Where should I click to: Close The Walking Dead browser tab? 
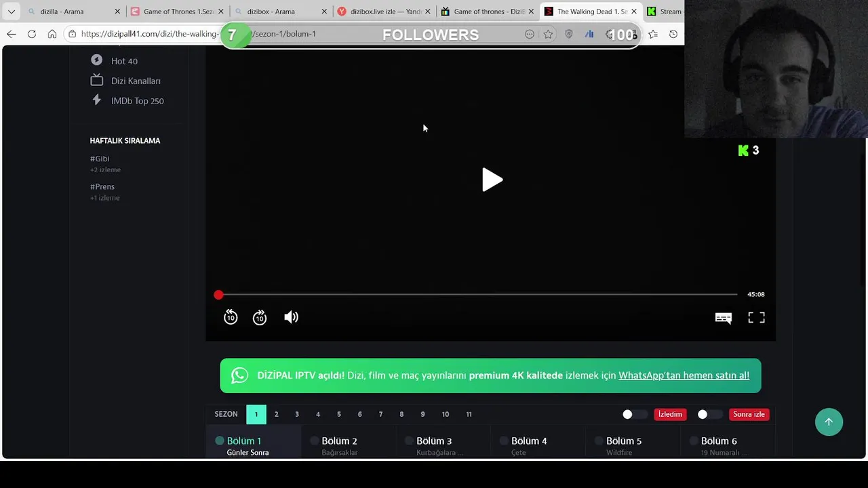(634, 12)
